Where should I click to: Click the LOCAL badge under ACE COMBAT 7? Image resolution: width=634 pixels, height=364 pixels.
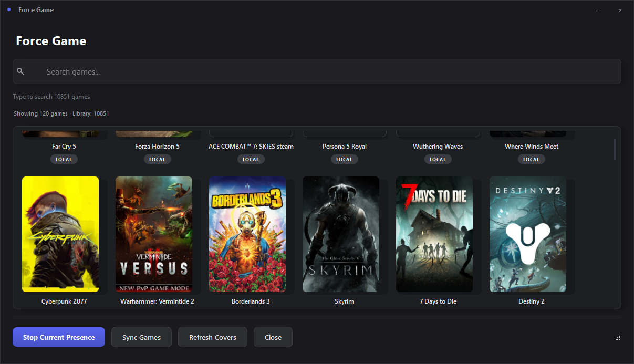251,159
